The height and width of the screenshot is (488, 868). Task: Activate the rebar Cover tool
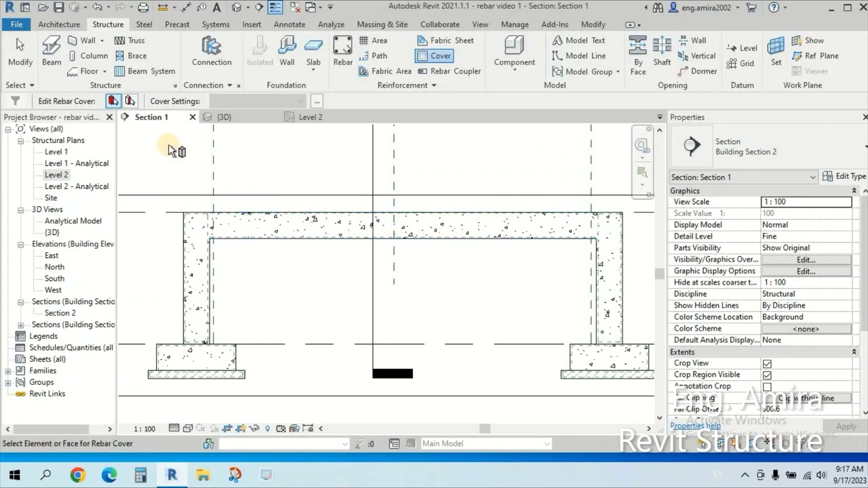(434, 56)
